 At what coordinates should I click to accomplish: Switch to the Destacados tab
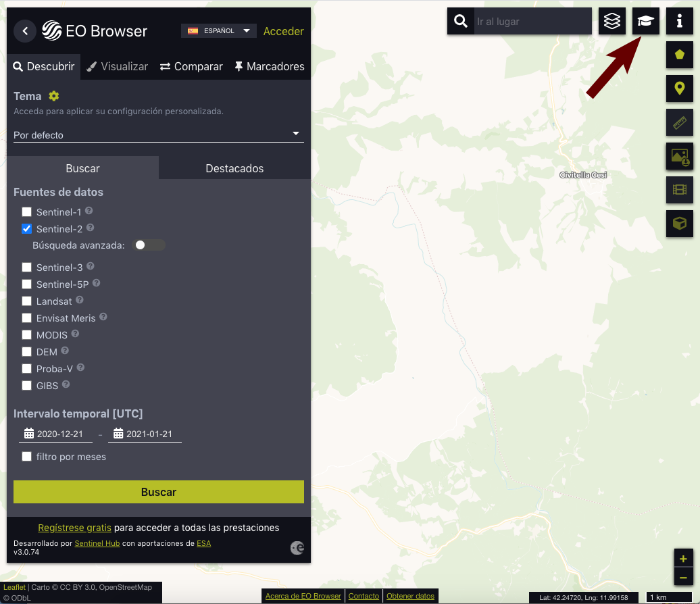234,168
